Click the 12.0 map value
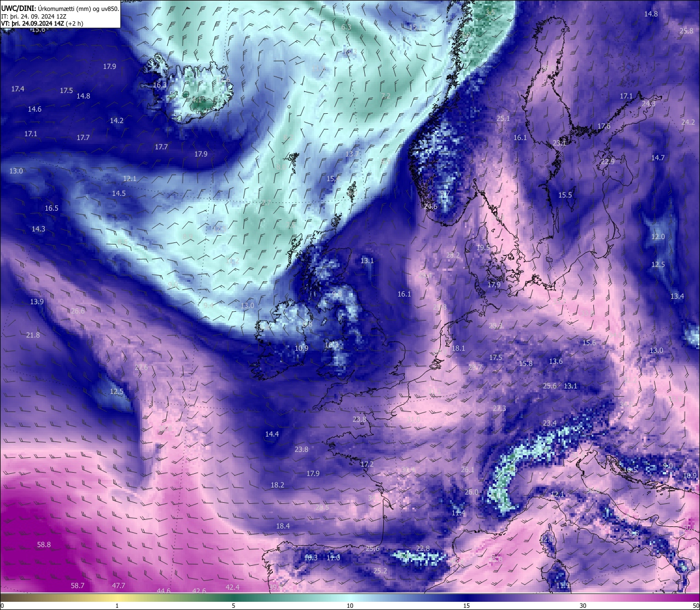Viewport: 700px width, 610px height. point(658,236)
